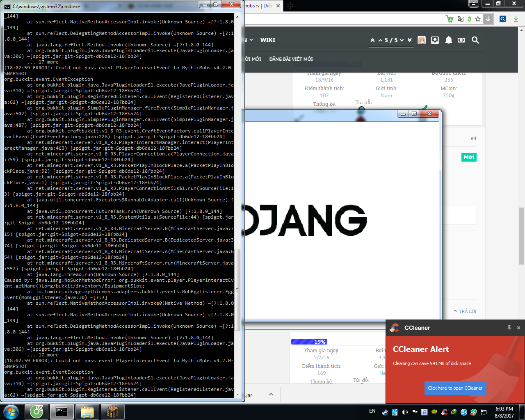Click the tray icon with blue-white translate symbol

(x=395, y=412)
